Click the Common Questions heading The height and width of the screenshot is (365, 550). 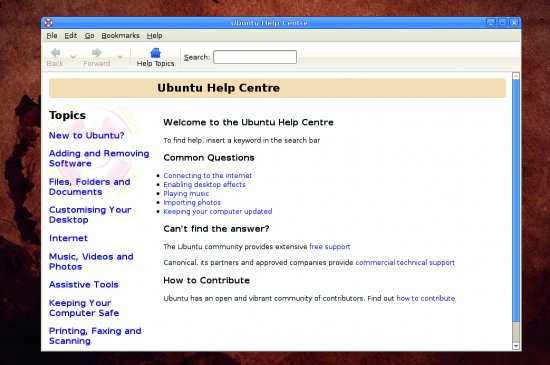pyautogui.click(x=209, y=158)
